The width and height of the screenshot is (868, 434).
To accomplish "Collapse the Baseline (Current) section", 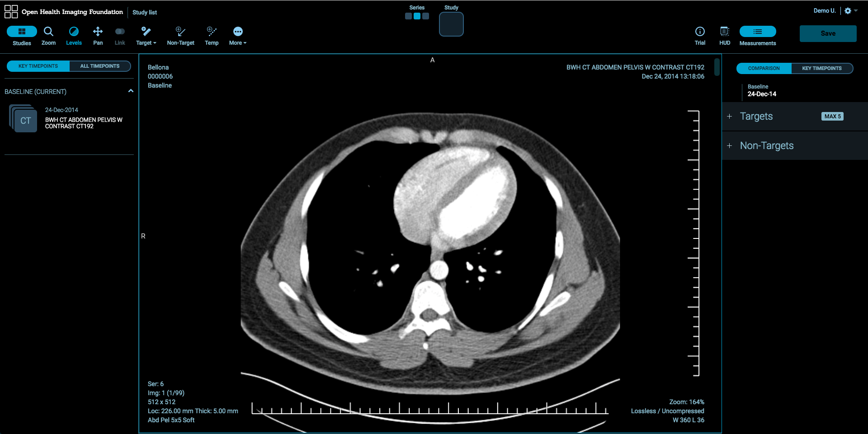I will point(131,91).
